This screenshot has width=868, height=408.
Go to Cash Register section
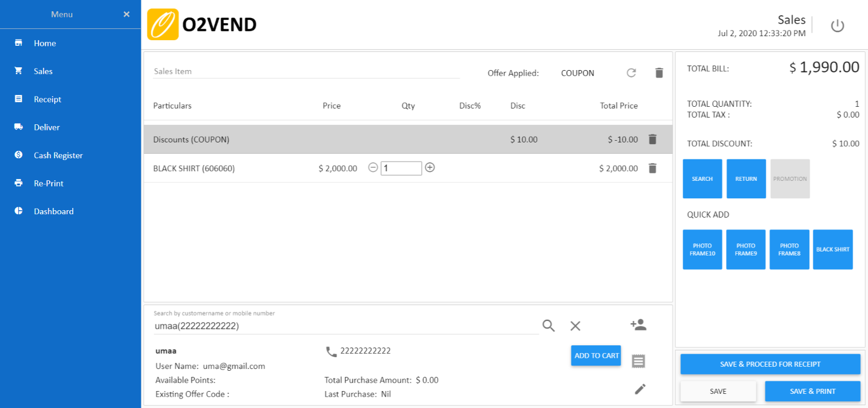[59, 155]
